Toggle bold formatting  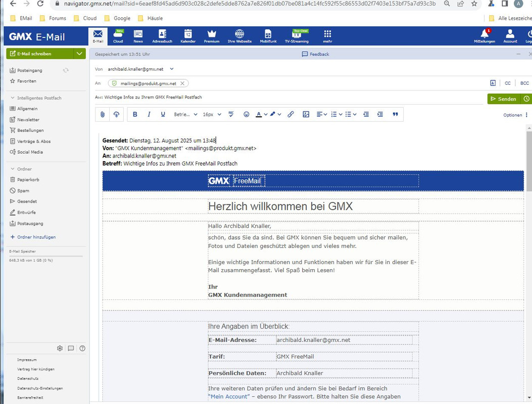135,114
